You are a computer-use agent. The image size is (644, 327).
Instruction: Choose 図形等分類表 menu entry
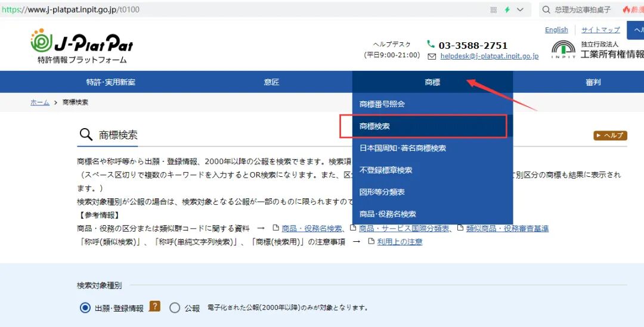[432, 192]
